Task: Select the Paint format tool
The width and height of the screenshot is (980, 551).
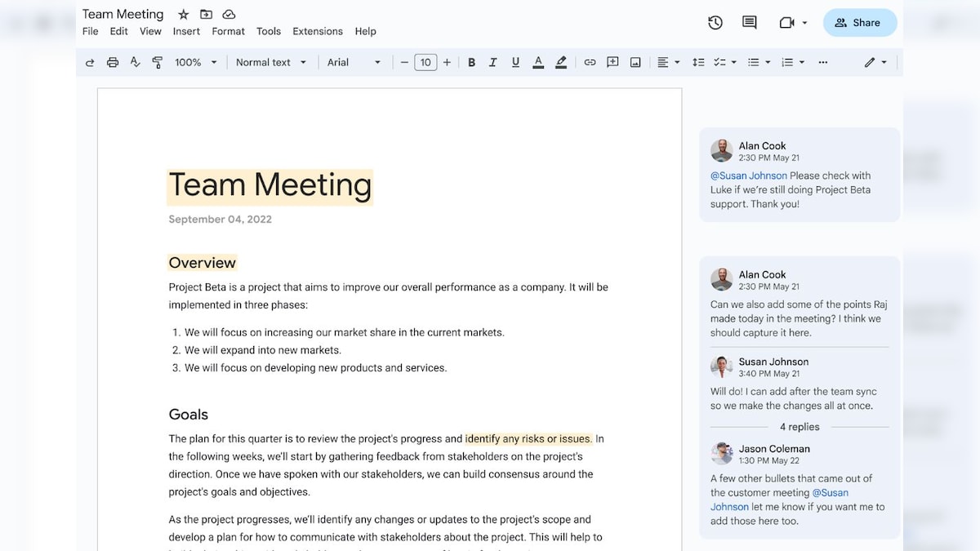Action: pos(158,62)
